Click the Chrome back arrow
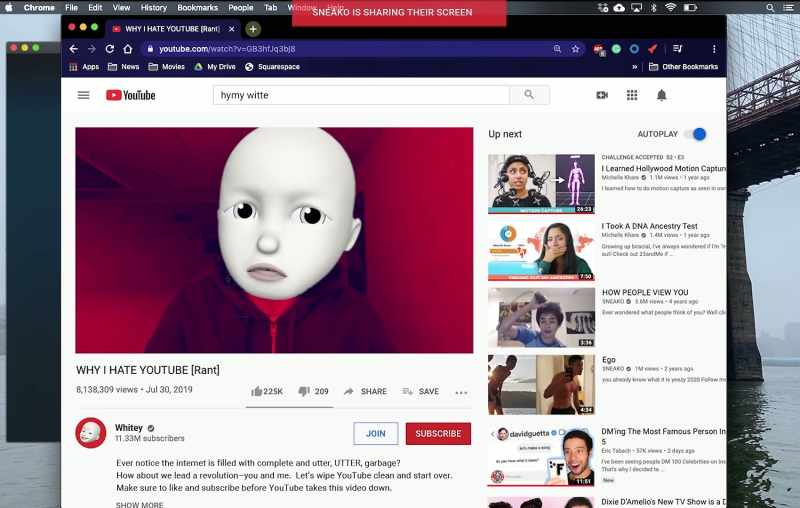The width and height of the screenshot is (800, 508). 73,49
